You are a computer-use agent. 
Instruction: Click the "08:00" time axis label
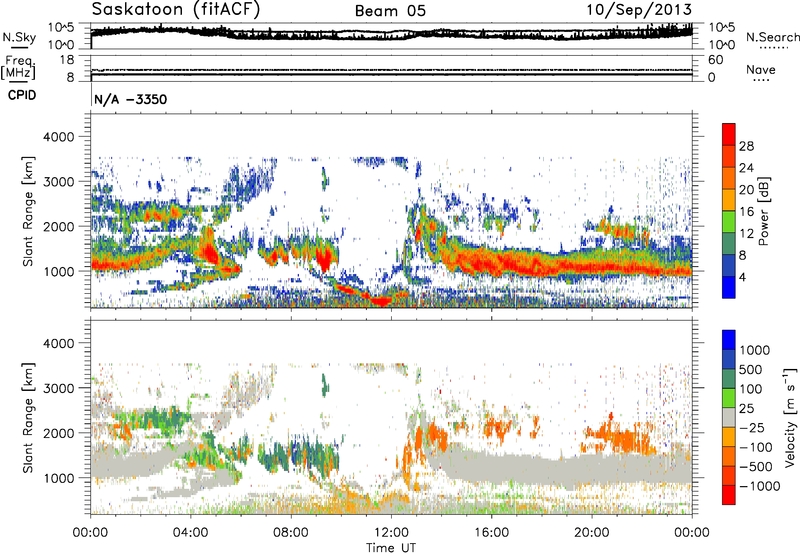point(290,533)
